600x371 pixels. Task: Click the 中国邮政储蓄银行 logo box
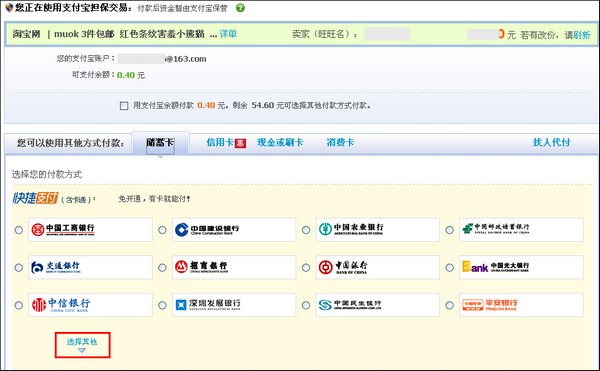521,229
